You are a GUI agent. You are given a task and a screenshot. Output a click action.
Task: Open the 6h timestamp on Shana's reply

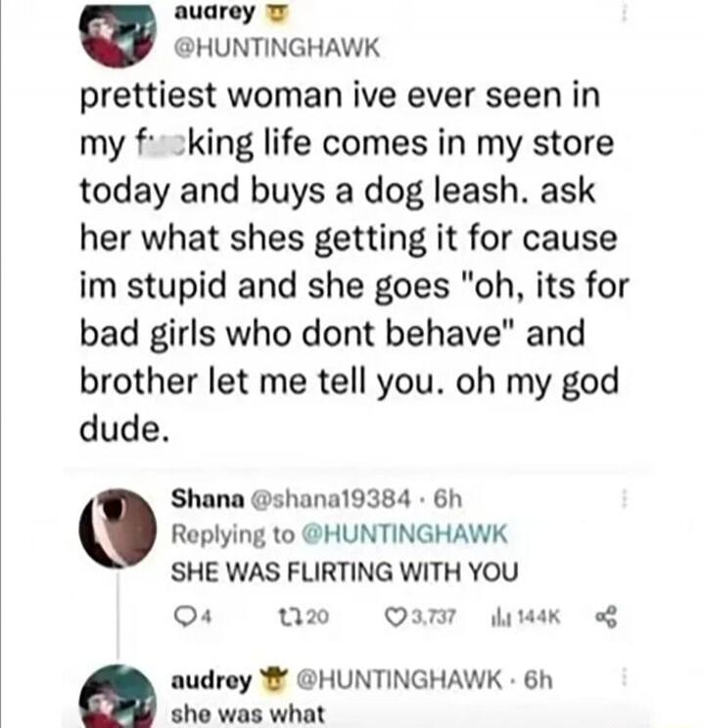(x=447, y=500)
